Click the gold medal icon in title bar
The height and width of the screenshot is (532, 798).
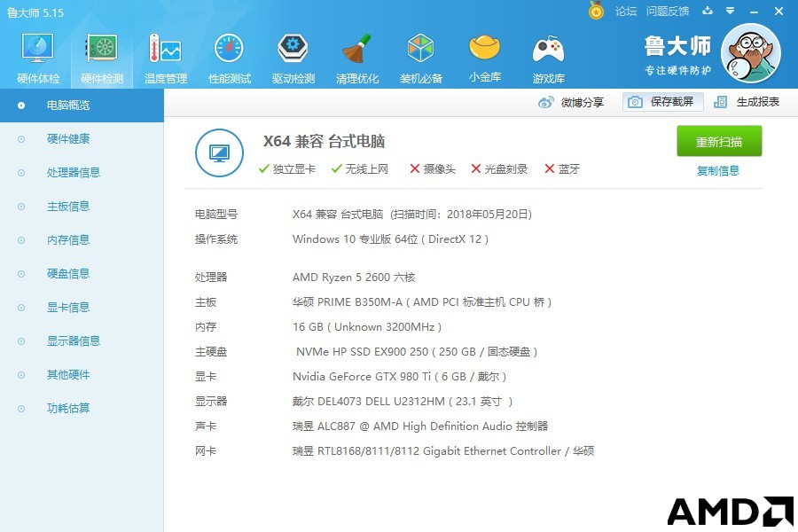point(596,11)
